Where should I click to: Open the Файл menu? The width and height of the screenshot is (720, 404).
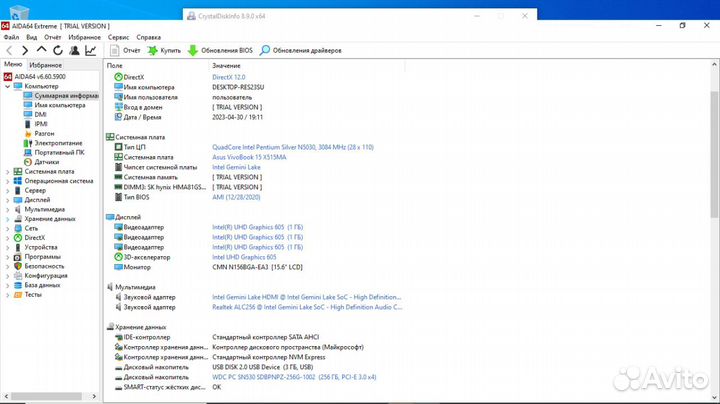pos(11,37)
